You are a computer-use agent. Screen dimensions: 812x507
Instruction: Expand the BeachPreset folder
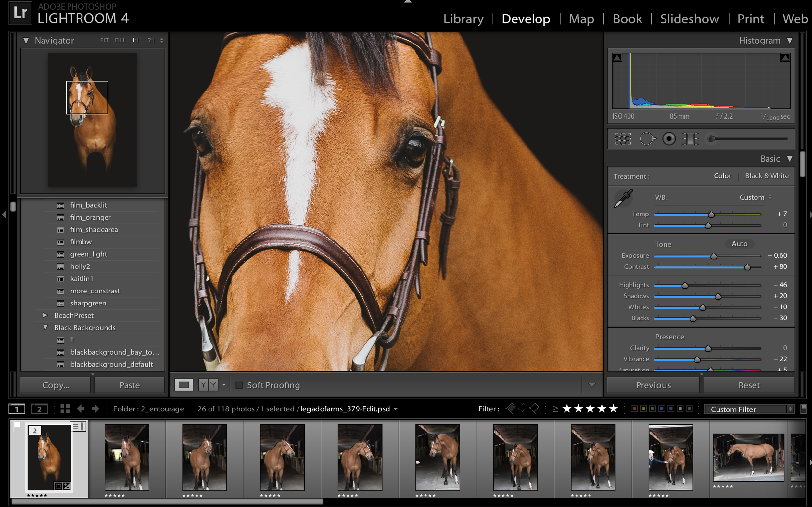pyautogui.click(x=45, y=315)
